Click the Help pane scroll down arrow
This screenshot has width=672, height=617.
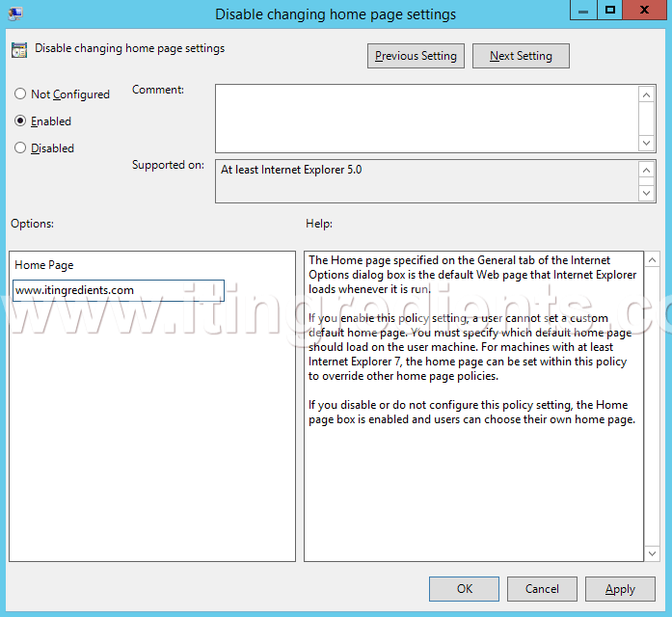tap(652, 552)
